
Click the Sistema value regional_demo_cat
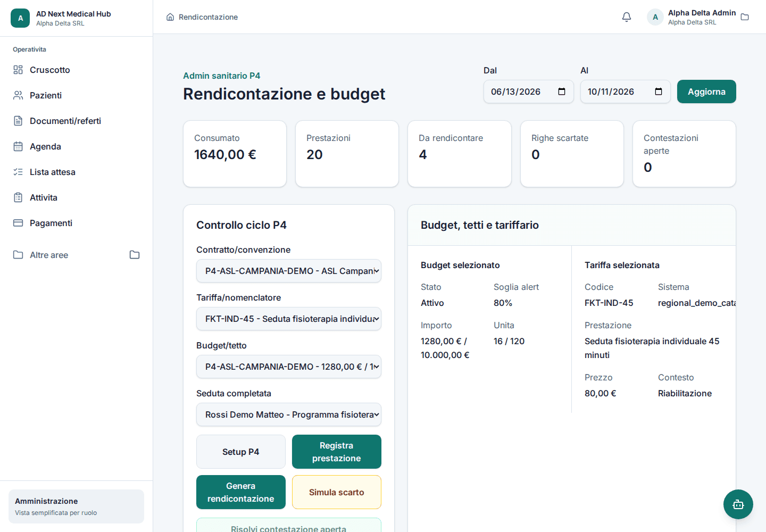(x=697, y=303)
